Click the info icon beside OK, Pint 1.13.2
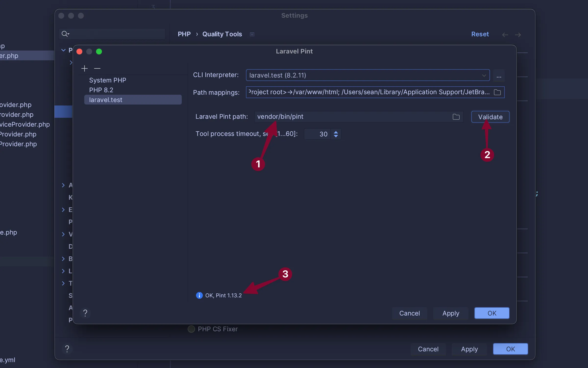This screenshot has height=368, width=588. tap(199, 295)
